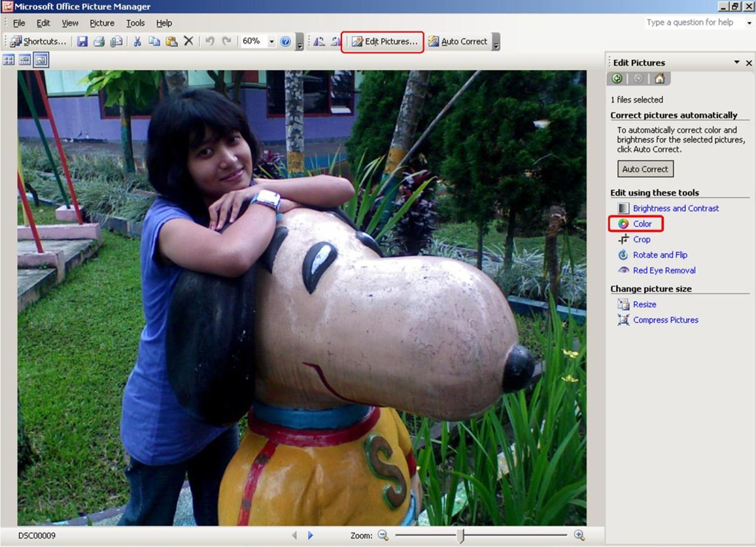Click the DSC00009 file name text
The width and height of the screenshot is (756, 547).
37,536
